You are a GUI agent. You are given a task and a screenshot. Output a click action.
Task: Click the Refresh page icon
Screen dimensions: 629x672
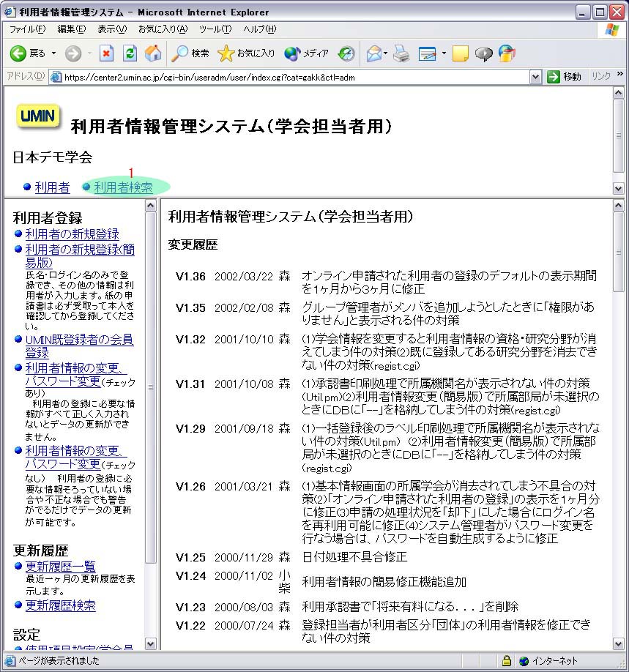click(x=130, y=53)
